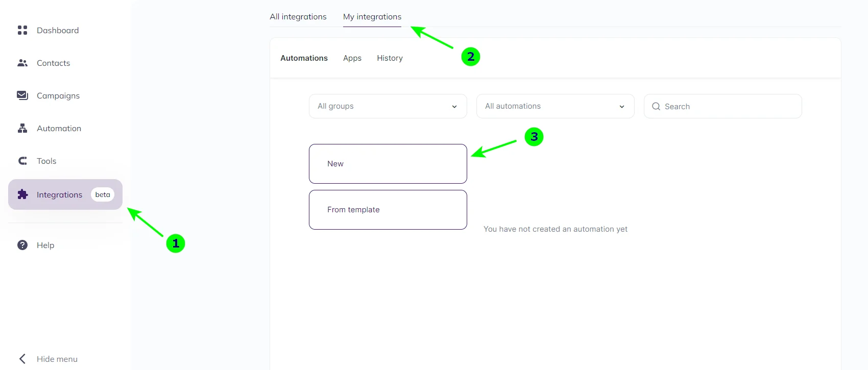Select the Automations tab
This screenshot has width=868, height=370.
pyautogui.click(x=304, y=58)
